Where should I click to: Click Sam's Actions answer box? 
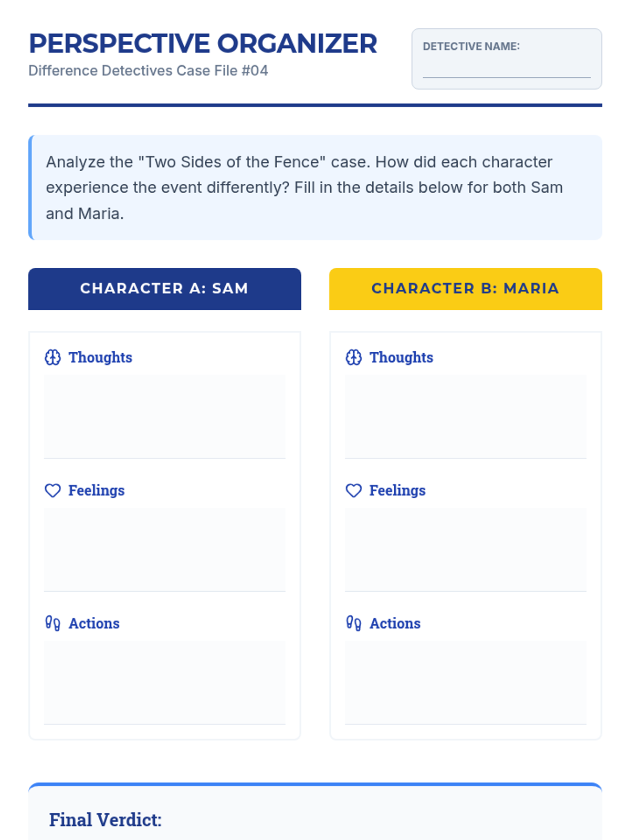coord(165,682)
